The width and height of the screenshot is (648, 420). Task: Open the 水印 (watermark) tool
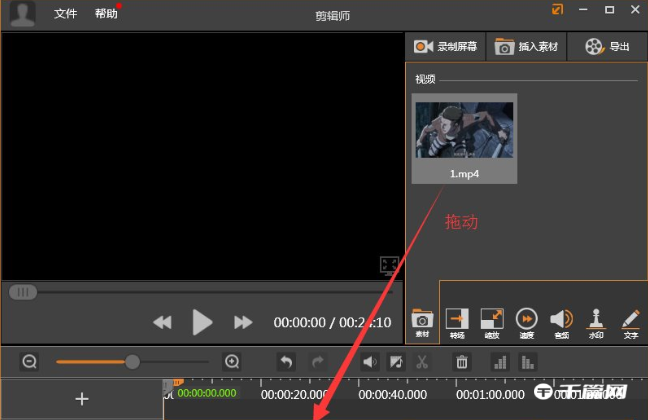(x=596, y=322)
